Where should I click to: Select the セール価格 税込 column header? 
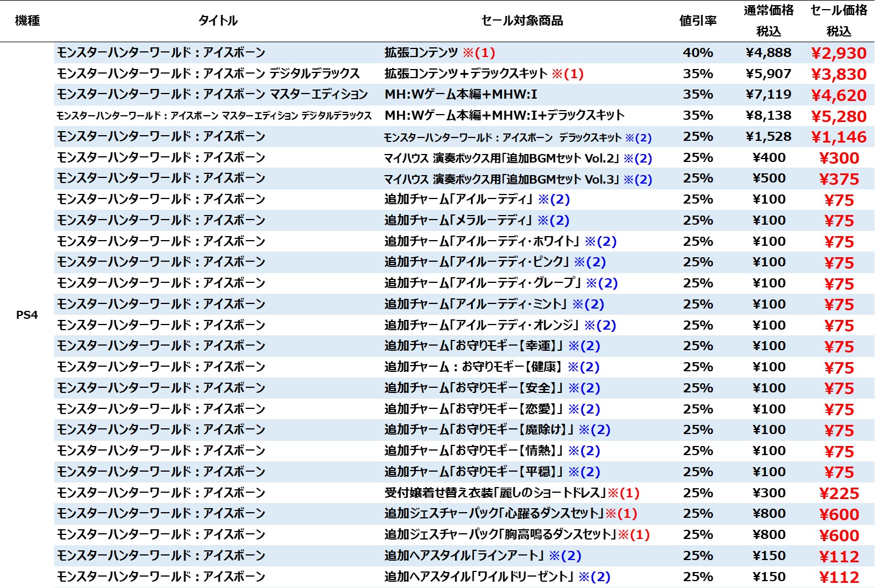(x=839, y=21)
